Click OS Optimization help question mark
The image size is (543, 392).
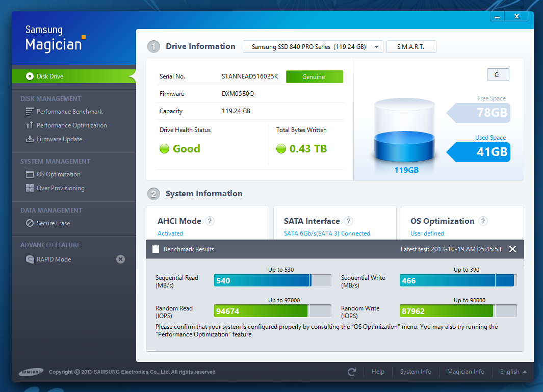click(x=483, y=221)
